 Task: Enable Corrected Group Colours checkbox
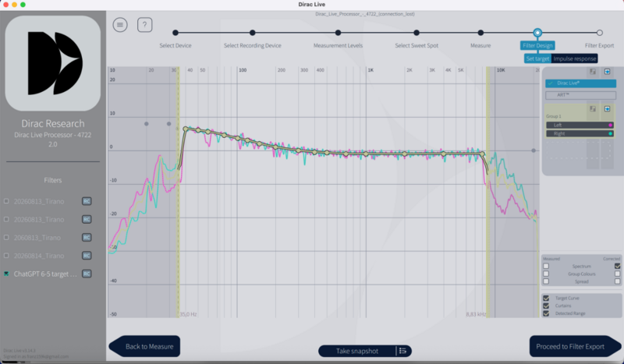617,274
